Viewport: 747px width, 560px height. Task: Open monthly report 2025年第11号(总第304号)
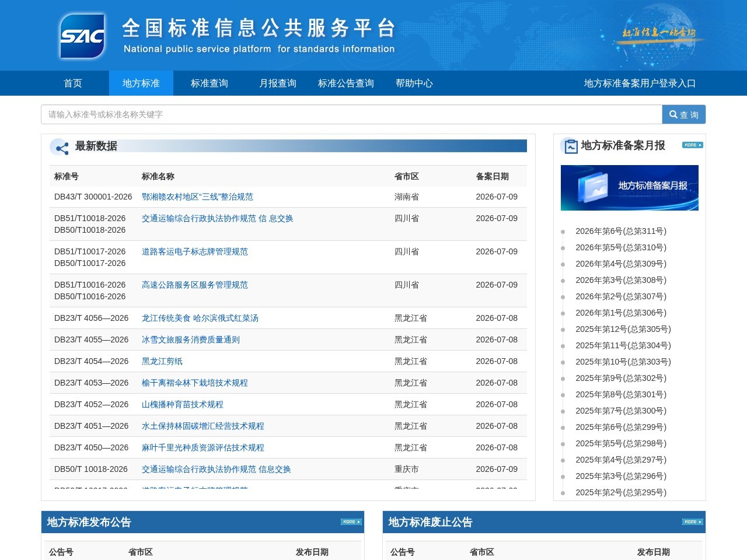(623, 346)
